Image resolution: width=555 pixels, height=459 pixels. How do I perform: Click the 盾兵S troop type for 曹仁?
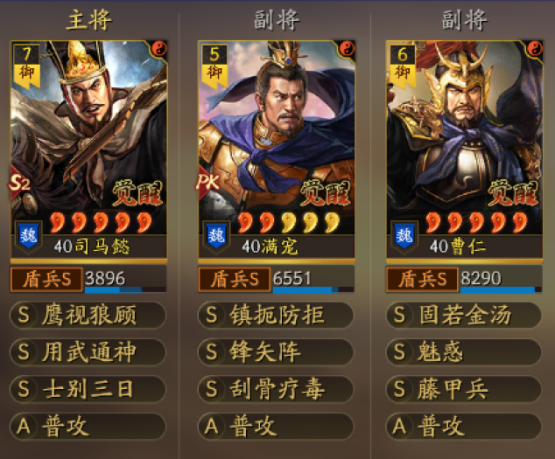tap(422, 280)
